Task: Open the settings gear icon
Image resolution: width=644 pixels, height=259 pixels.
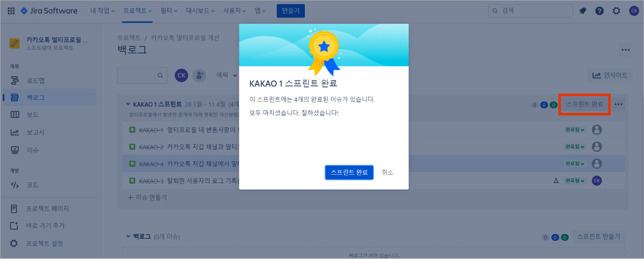Action: (616, 11)
